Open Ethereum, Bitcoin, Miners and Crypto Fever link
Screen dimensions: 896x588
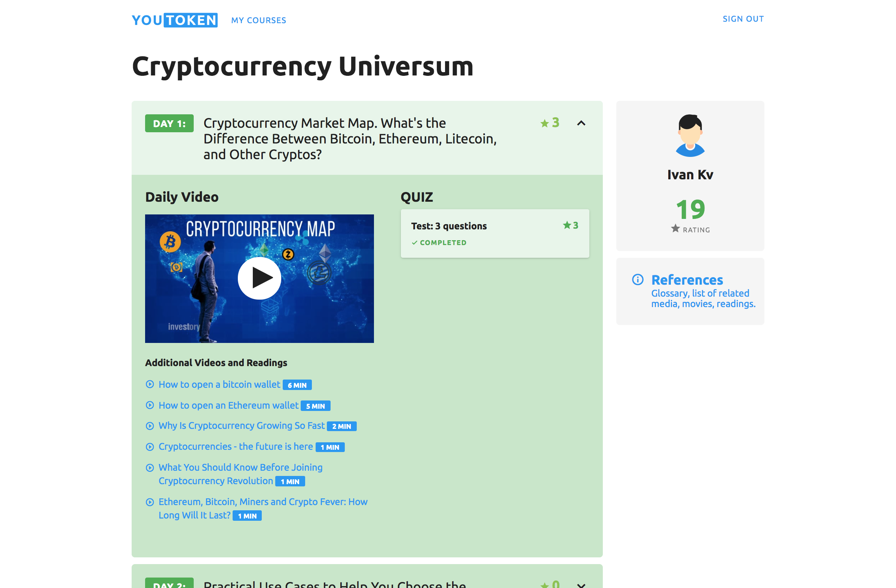coord(263,502)
